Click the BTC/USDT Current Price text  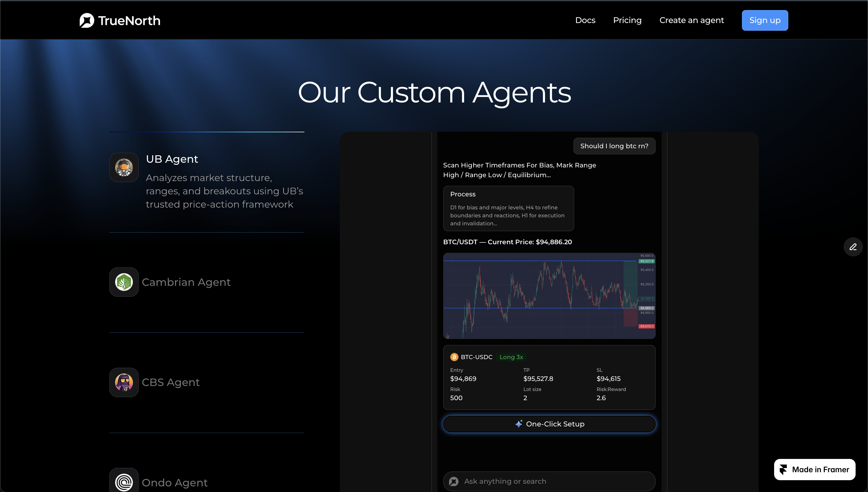pos(507,242)
